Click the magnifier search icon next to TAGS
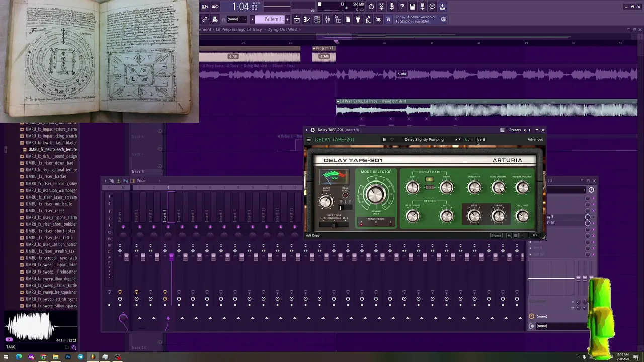 point(74,347)
